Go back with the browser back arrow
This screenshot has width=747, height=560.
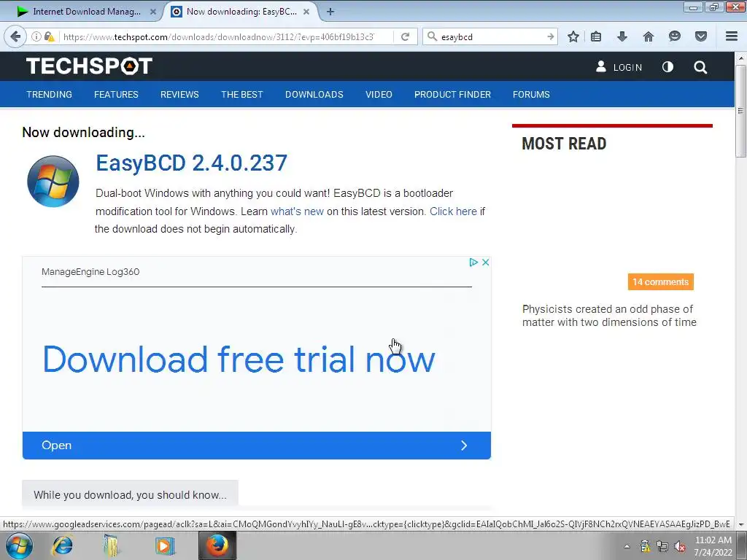[15, 36]
